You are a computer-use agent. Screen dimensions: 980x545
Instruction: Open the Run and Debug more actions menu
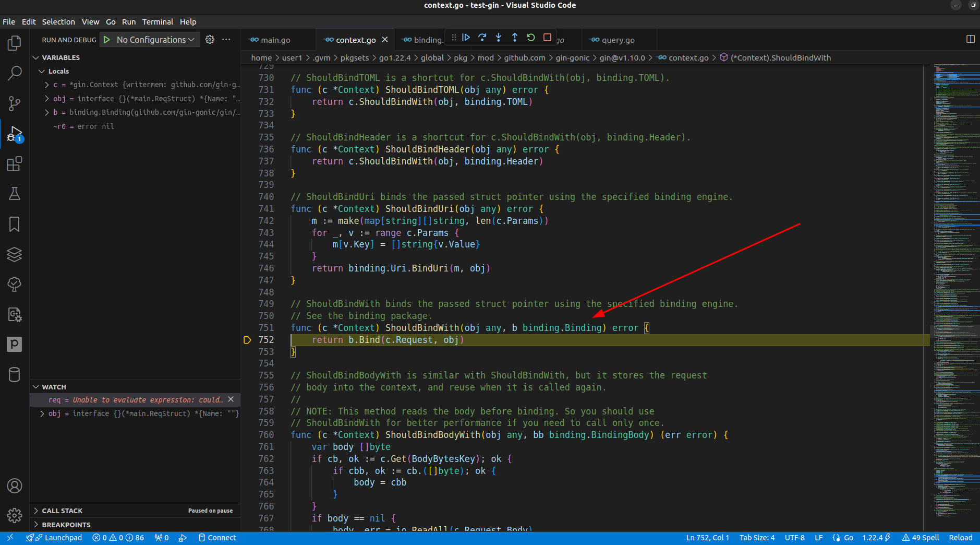pyautogui.click(x=226, y=40)
